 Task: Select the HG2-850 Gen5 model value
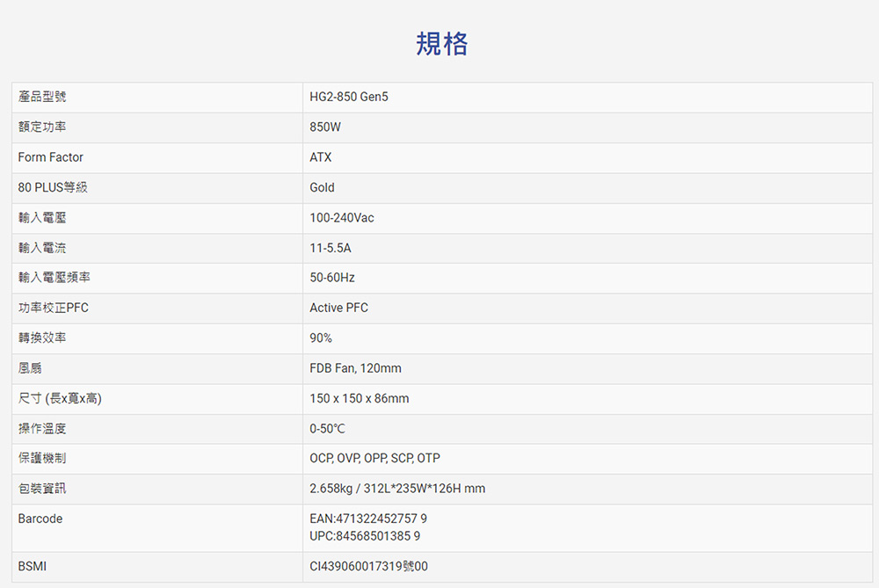(x=349, y=97)
